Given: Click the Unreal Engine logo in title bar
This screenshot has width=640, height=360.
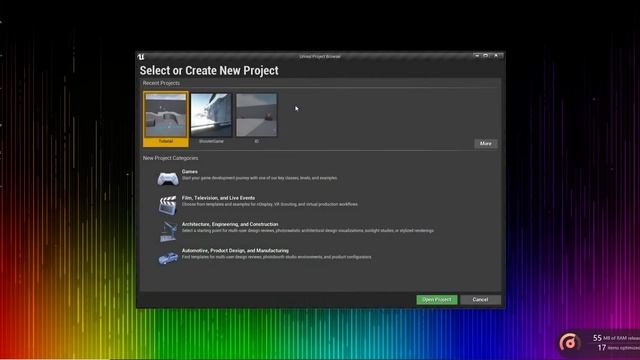Looking at the screenshot, I should (x=141, y=57).
